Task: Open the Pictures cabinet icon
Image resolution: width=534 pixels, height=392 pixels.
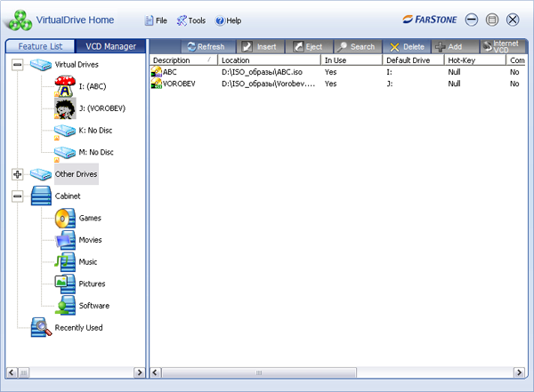Action: click(x=65, y=284)
